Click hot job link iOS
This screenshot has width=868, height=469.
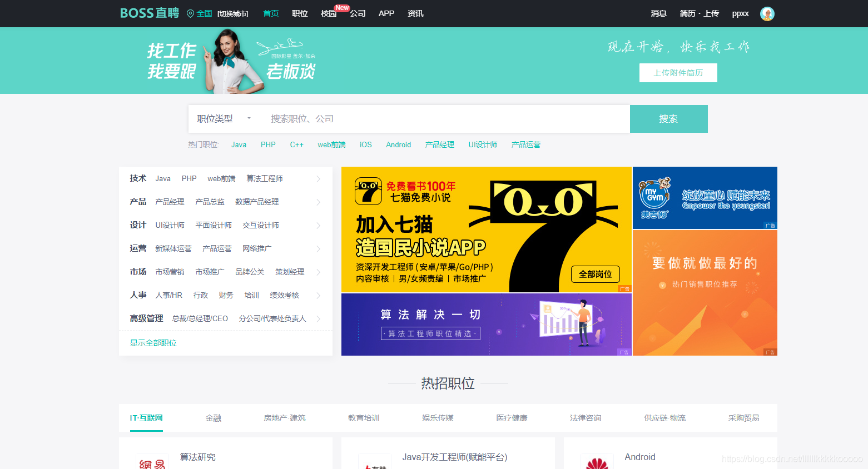[365, 144]
